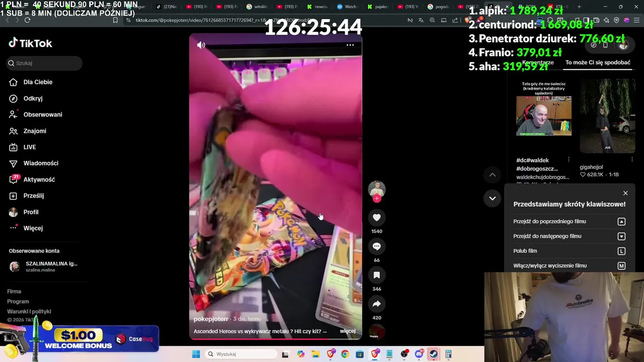Open Steam from taskbar
Viewport: 644px width, 362px height.
pos(433,354)
